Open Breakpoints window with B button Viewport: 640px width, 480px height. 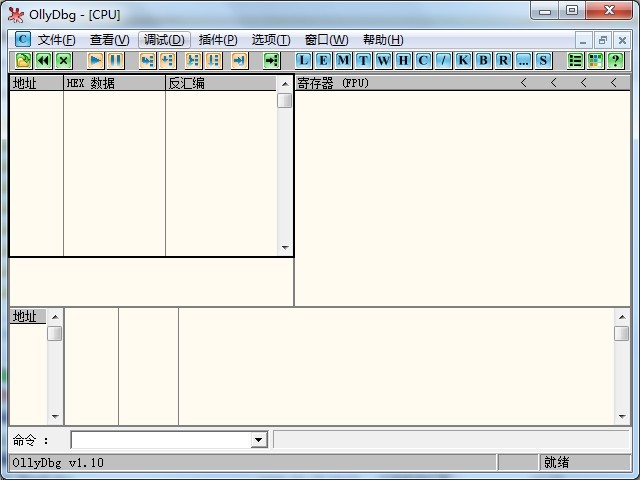click(x=483, y=60)
